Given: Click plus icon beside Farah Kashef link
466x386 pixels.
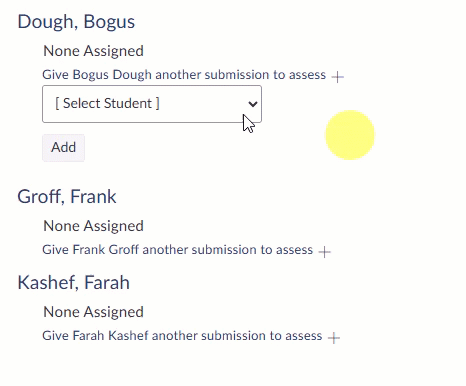Looking at the screenshot, I should [334, 338].
